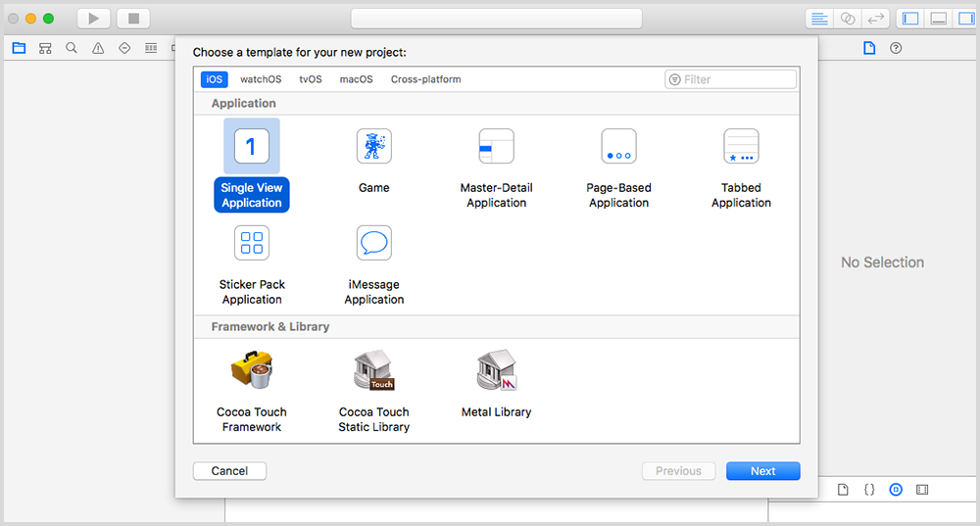Toggle the right utilities panel visibility
This screenshot has width=980, height=526.
(964, 19)
